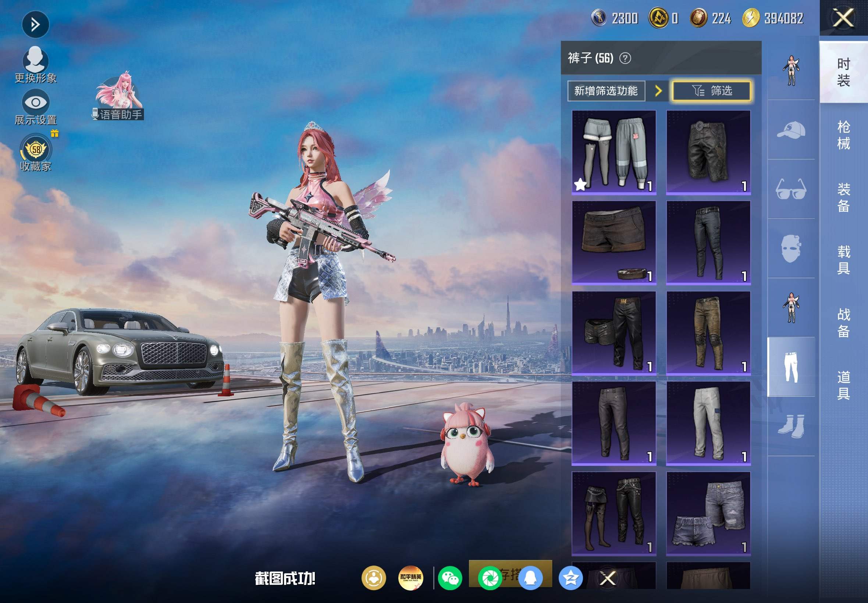Select the blue denim shorts item

point(708,514)
